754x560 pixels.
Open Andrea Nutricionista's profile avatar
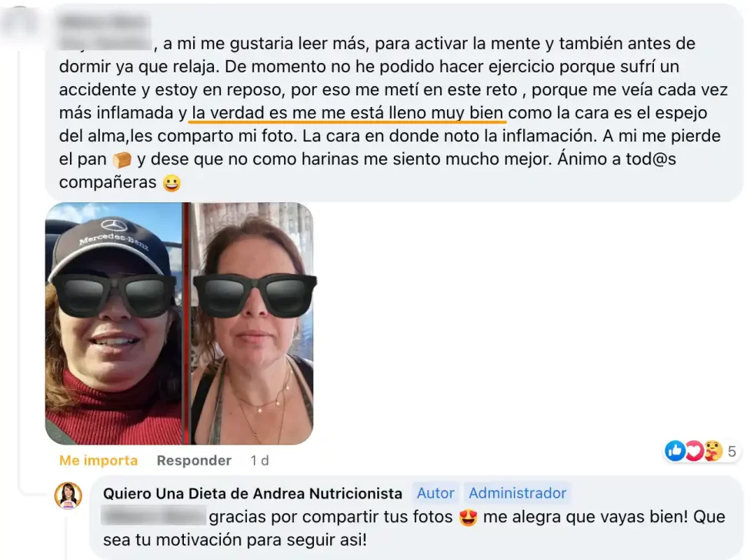tap(68, 495)
